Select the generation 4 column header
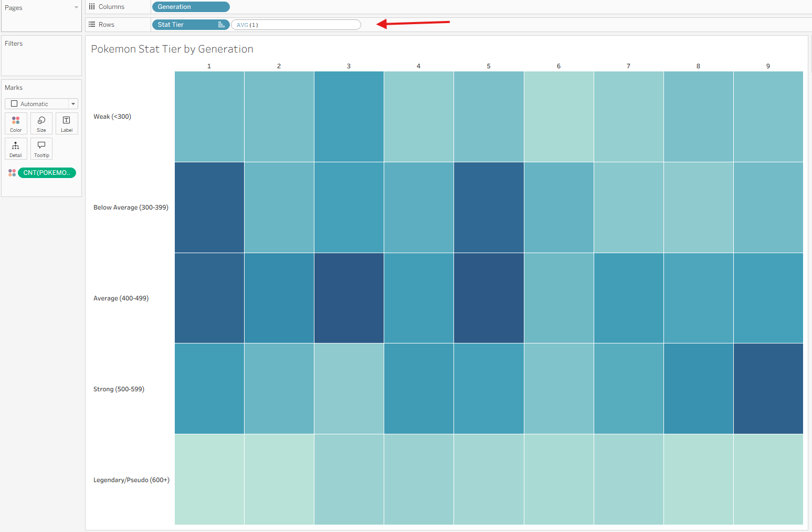The width and height of the screenshot is (812, 532). click(x=418, y=66)
